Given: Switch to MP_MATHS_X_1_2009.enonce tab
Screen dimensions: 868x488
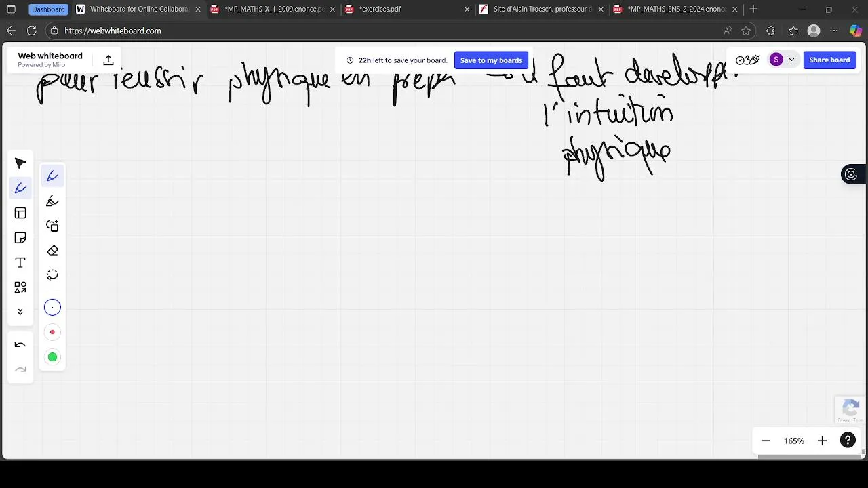Looking at the screenshot, I should 273,9.
